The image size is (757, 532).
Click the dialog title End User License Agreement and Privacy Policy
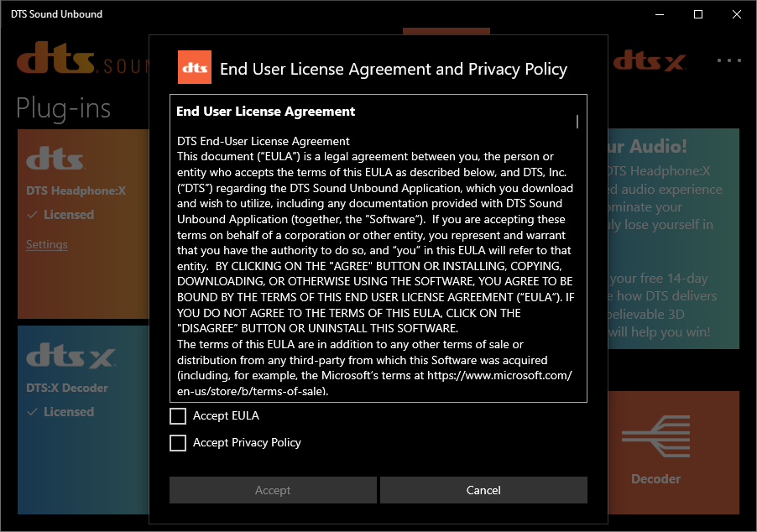tap(394, 69)
